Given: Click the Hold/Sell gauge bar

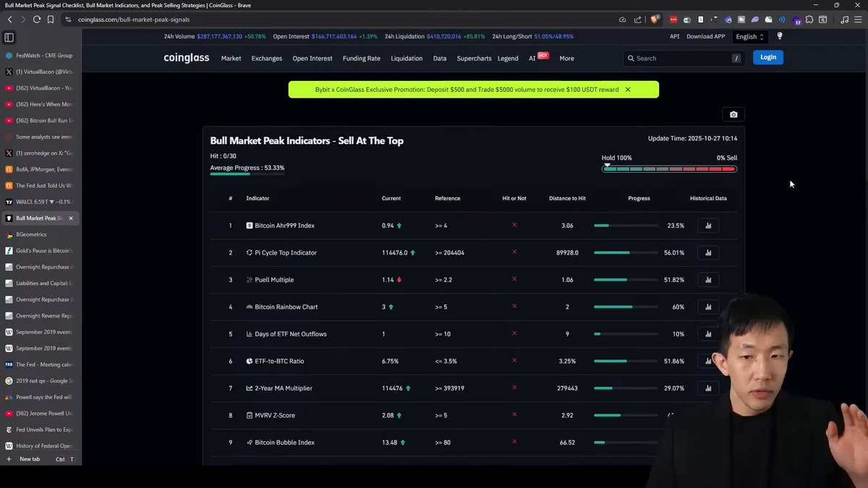Looking at the screenshot, I should 669,168.
